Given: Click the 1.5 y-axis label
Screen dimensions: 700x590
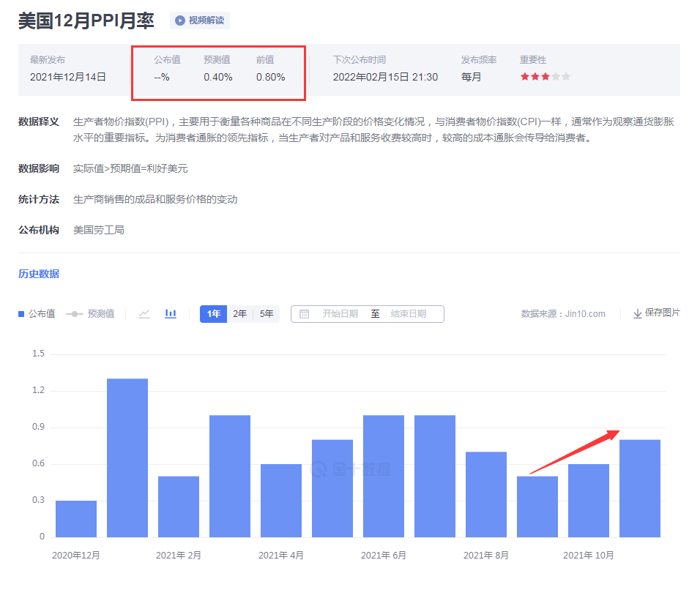Looking at the screenshot, I should [38, 354].
